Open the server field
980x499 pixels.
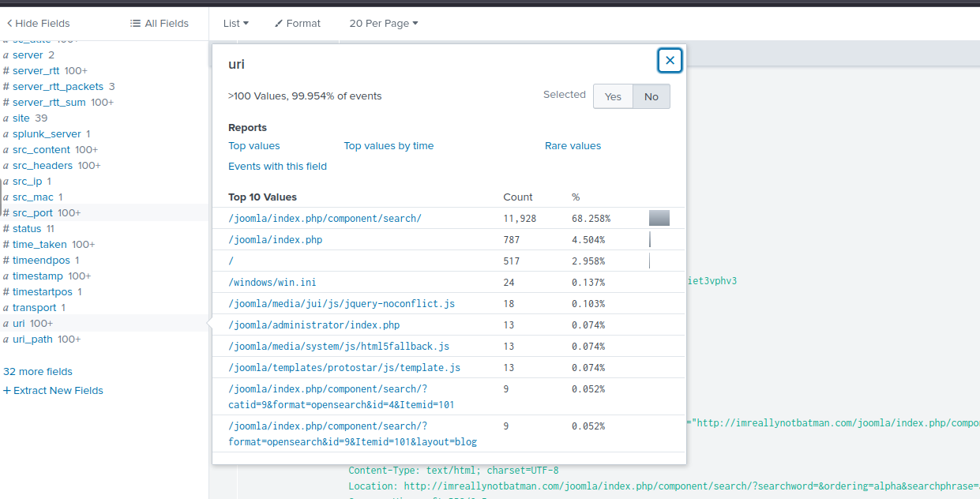pos(28,55)
